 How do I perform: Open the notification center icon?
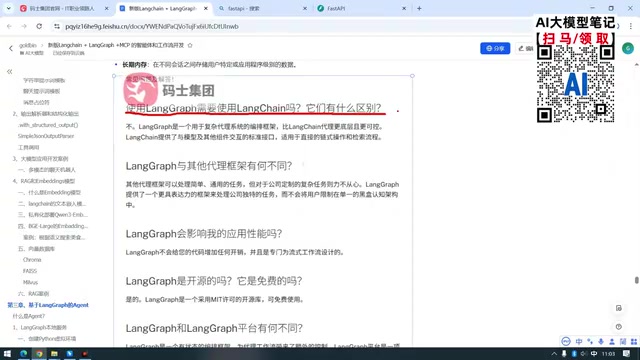(x=627, y=353)
